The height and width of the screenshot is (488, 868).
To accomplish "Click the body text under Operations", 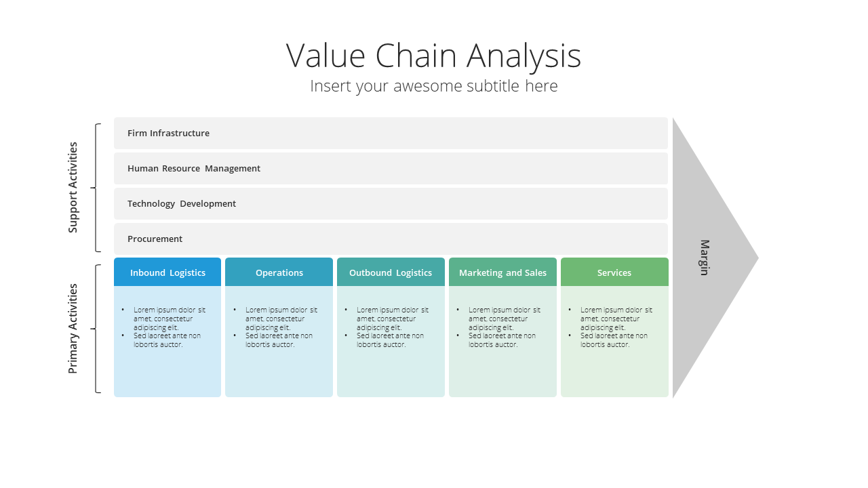I will tap(275, 327).
